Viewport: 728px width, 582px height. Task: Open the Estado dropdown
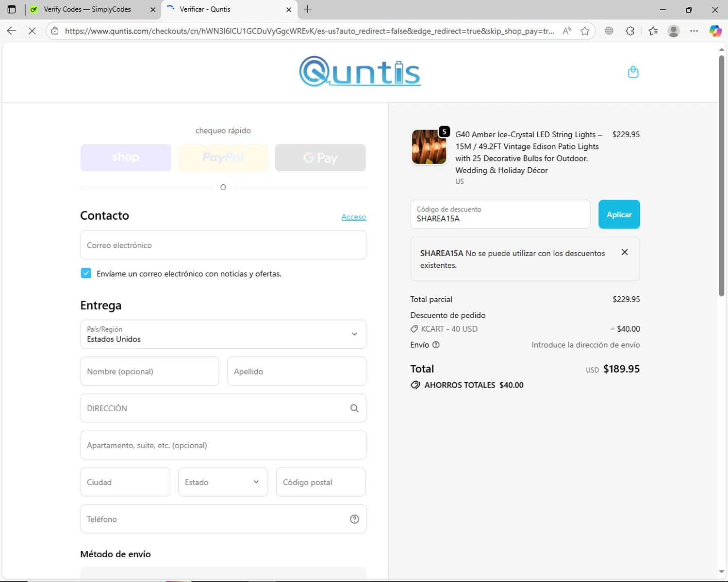pos(223,482)
